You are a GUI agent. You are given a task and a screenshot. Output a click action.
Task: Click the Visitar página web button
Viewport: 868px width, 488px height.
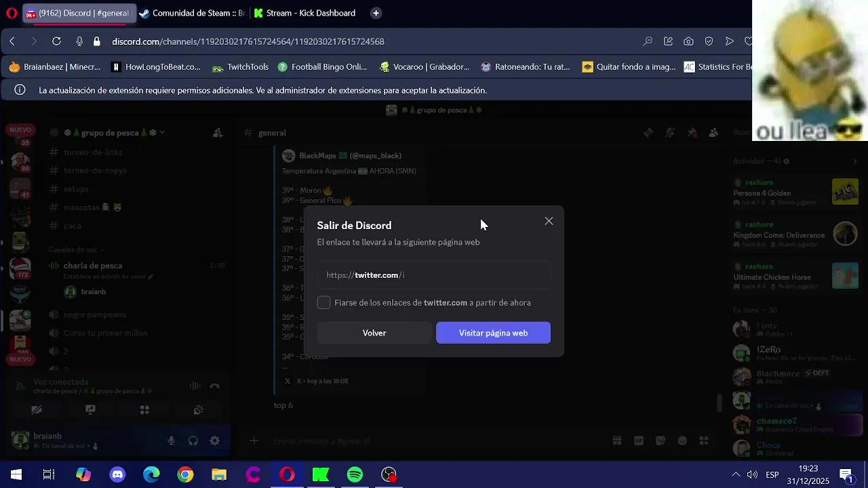point(493,333)
